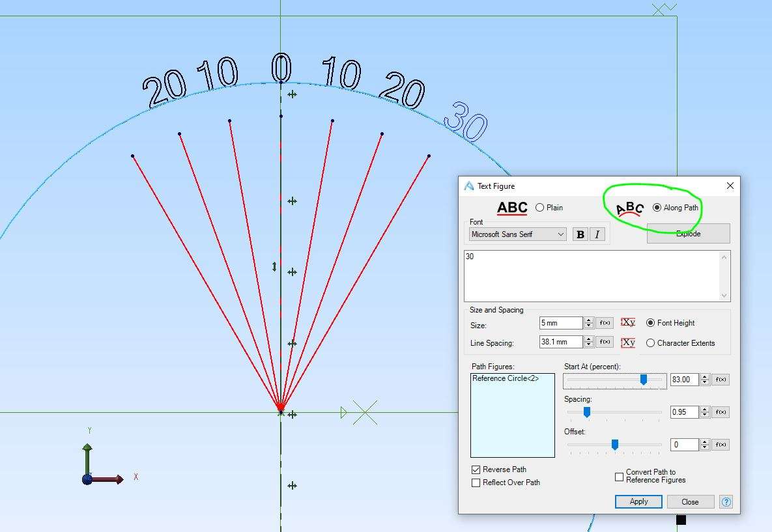Screen dimensions: 772x532
Task: Click the Offset field showing 0
Action: pos(684,444)
